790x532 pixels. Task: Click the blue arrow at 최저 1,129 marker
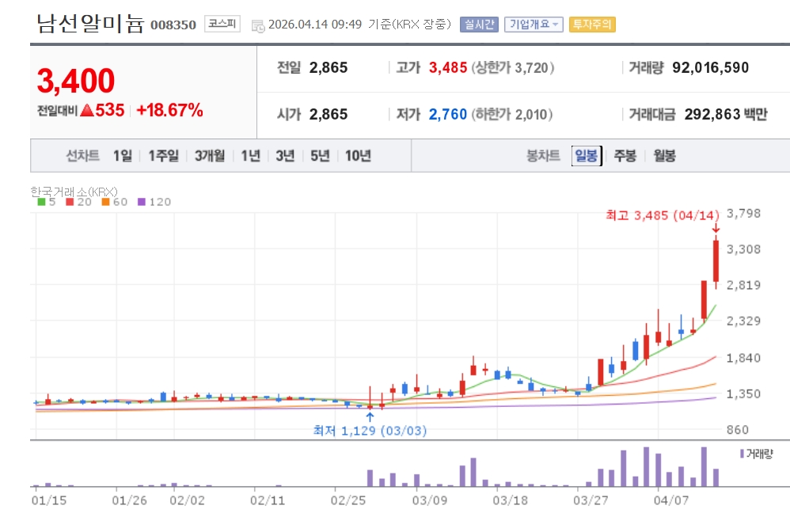pos(370,417)
